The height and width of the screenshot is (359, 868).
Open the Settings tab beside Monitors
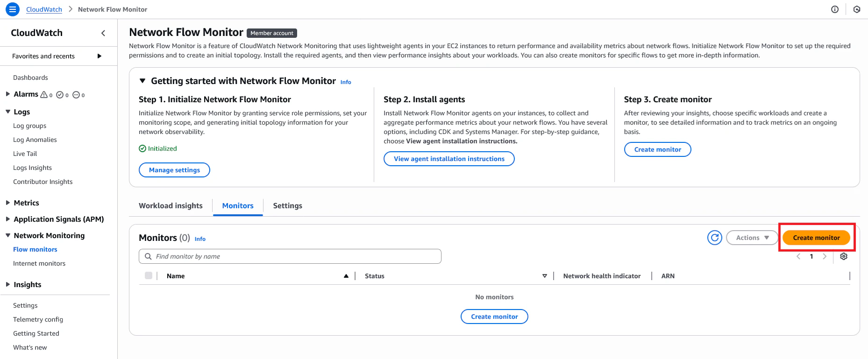287,206
